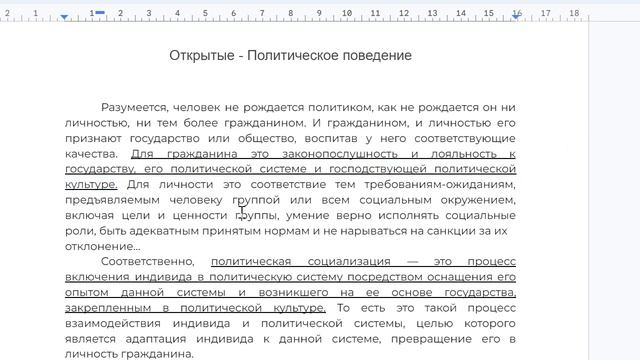The height and width of the screenshot is (360, 640).
Task: Click the right indent marker on ruler
Action: 516,16
